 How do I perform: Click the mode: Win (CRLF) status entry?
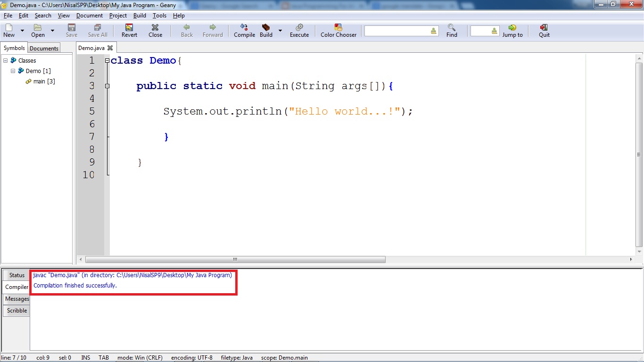click(x=140, y=358)
